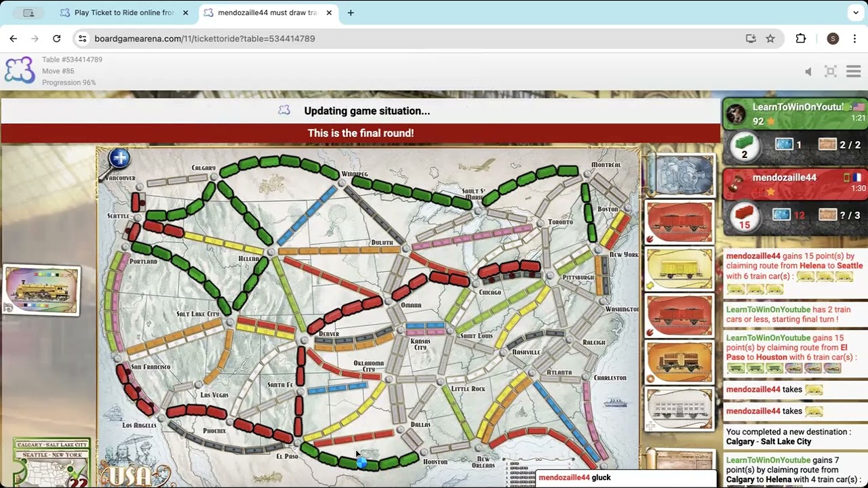Click the face-down train card deck
This screenshot has height=488, width=868.
point(679,174)
